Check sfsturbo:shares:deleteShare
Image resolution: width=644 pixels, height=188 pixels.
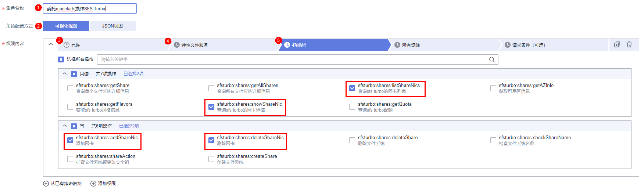[x=352, y=140]
